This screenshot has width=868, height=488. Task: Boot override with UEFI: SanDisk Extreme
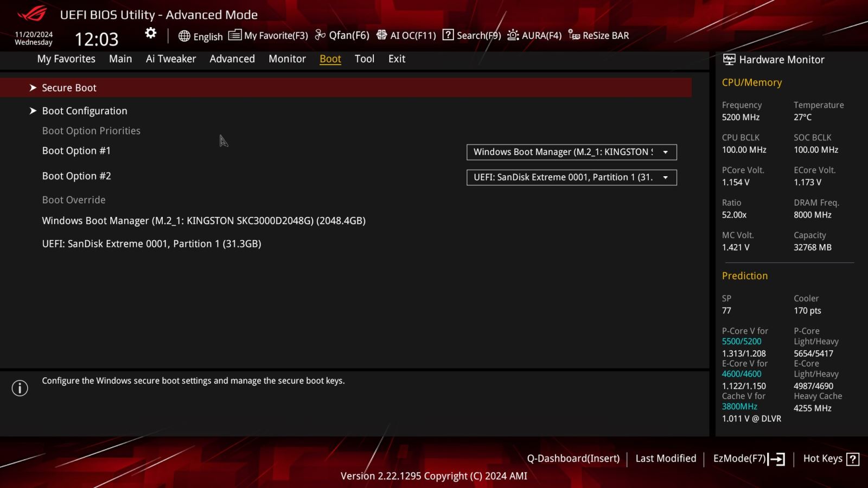(x=152, y=243)
